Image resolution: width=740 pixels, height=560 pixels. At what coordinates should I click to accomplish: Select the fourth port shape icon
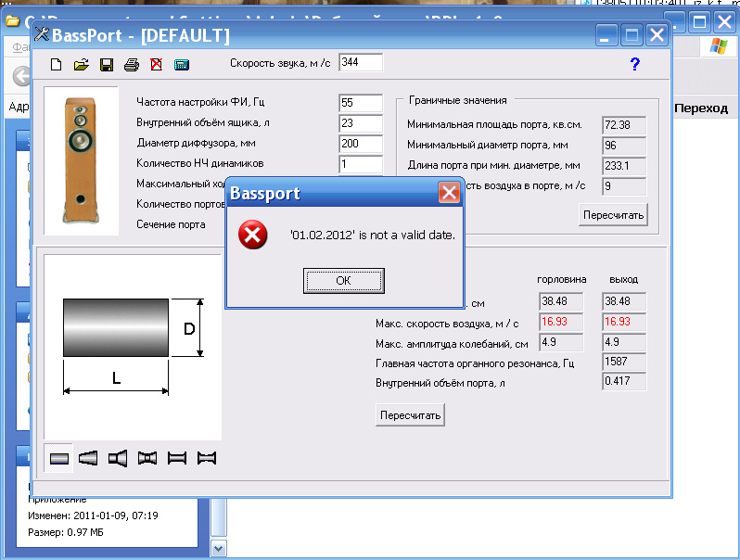tap(147, 458)
